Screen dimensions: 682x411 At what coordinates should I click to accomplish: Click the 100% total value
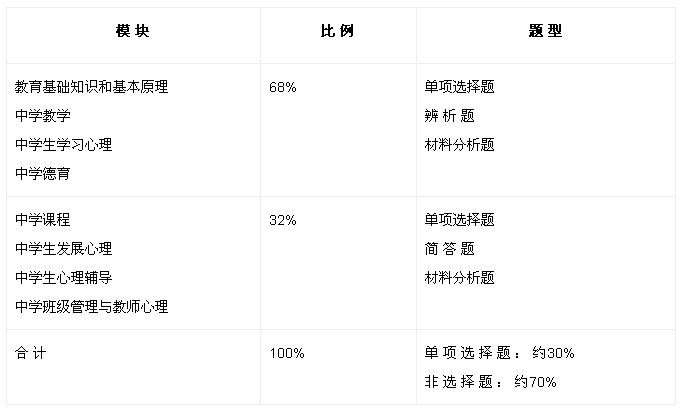click(287, 353)
